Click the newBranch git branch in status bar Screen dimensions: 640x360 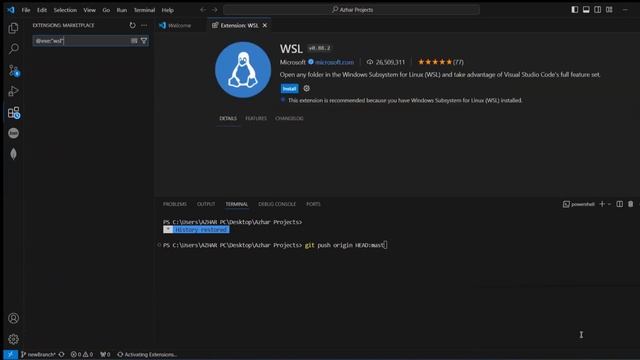(x=38, y=354)
